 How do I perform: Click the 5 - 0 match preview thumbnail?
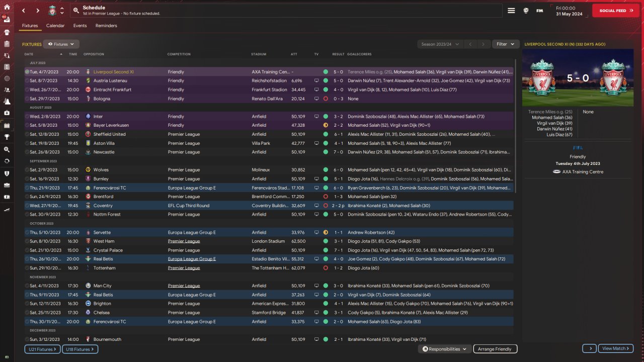tap(578, 78)
